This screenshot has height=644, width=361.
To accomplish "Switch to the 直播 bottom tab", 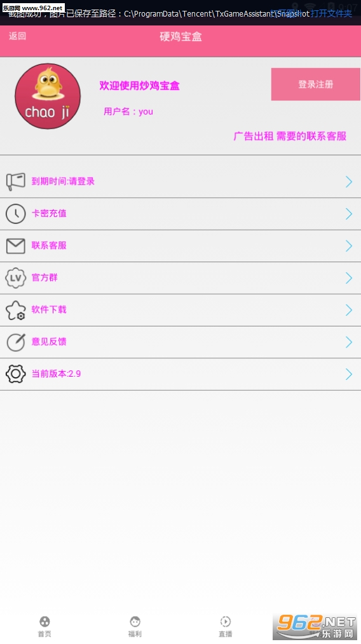I will pos(225,626).
